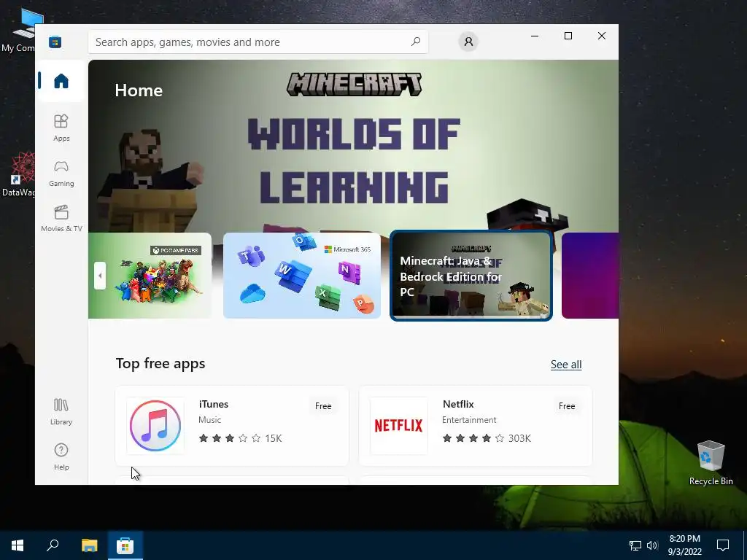Image resolution: width=747 pixels, height=560 pixels.
Task: Open Help in the sidebar
Action: (61, 456)
